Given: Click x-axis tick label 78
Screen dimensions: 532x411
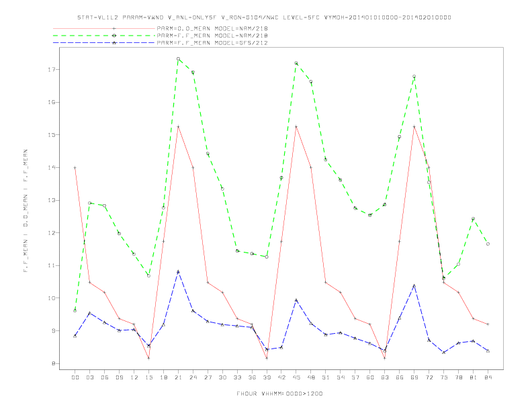Looking at the screenshot, I should tap(458, 377).
